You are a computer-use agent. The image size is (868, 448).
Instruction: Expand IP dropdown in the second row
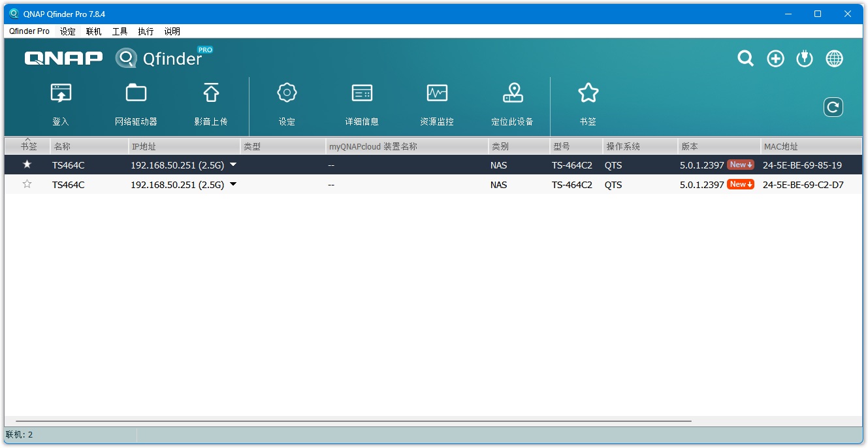[x=233, y=185]
